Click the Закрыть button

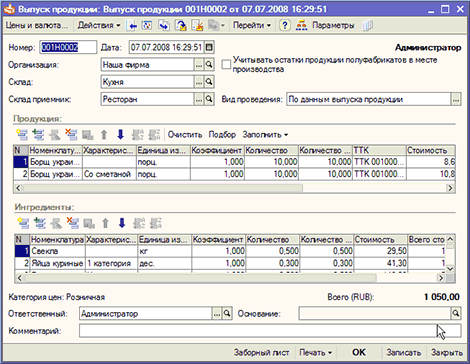(447, 352)
